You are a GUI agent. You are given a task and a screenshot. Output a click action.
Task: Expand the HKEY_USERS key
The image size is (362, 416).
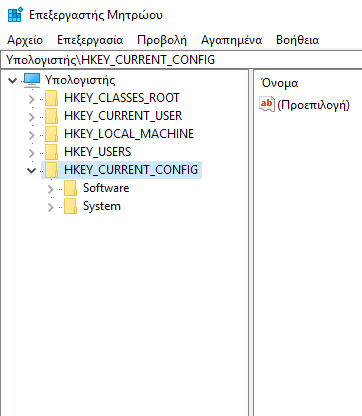pos(32,153)
